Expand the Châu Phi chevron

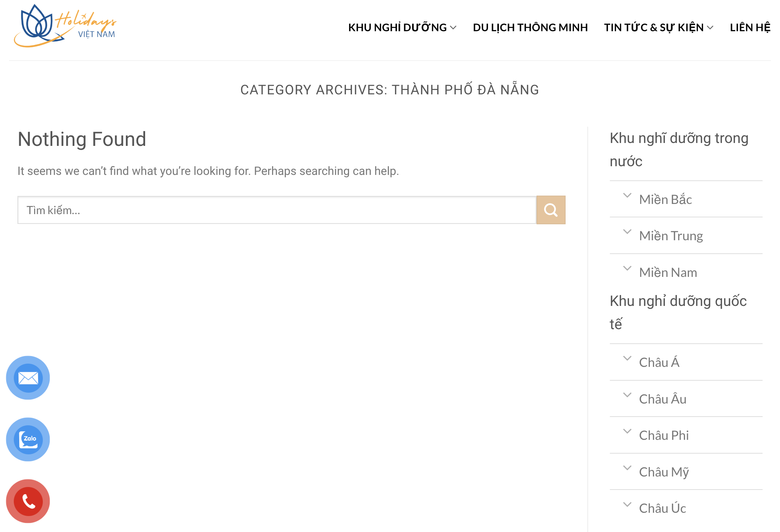pyautogui.click(x=627, y=431)
